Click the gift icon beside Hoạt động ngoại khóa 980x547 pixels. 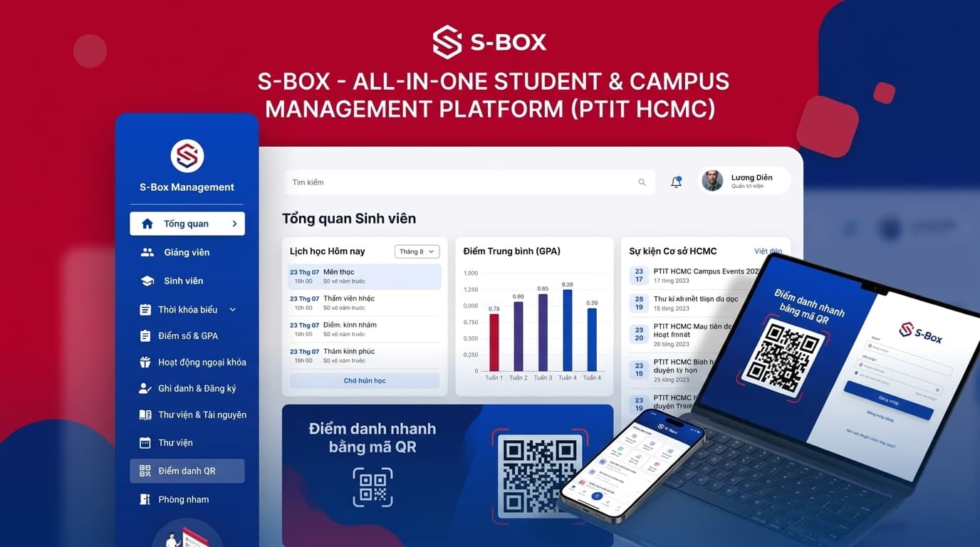tap(145, 362)
